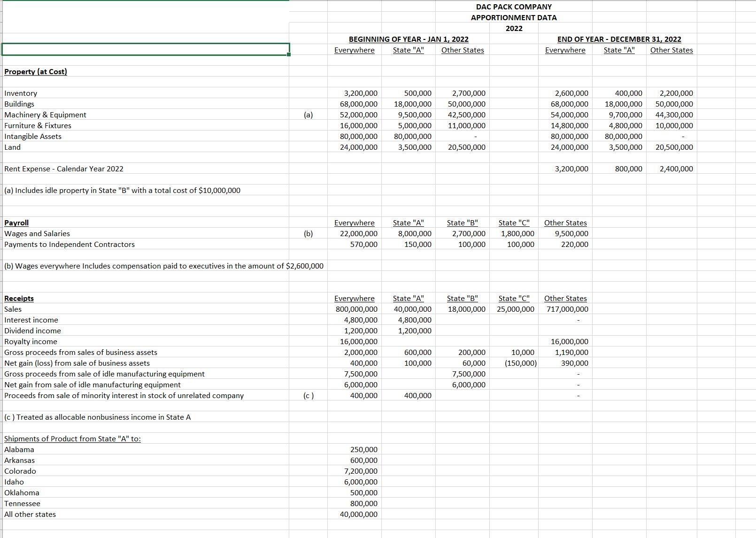
Task: Click the footnote (a) about idle property in State B
Action: coord(122,190)
